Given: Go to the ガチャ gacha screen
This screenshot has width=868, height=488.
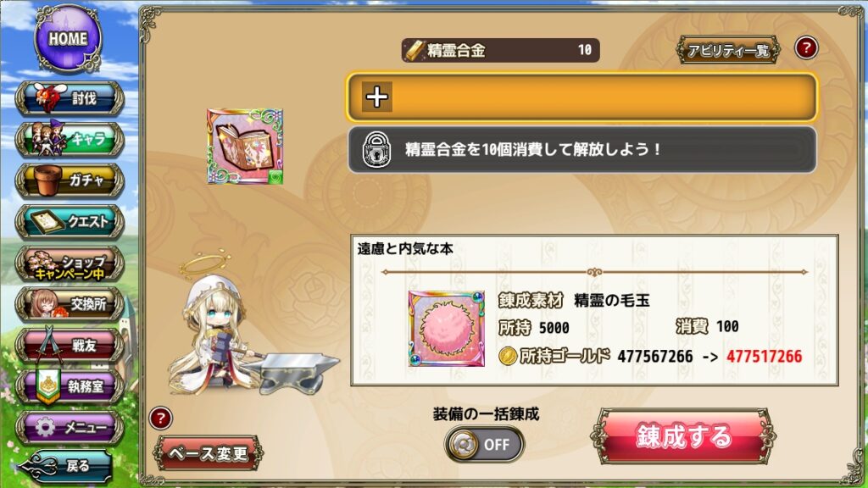Looking at the screenshot, I should (x=70, y=180).
